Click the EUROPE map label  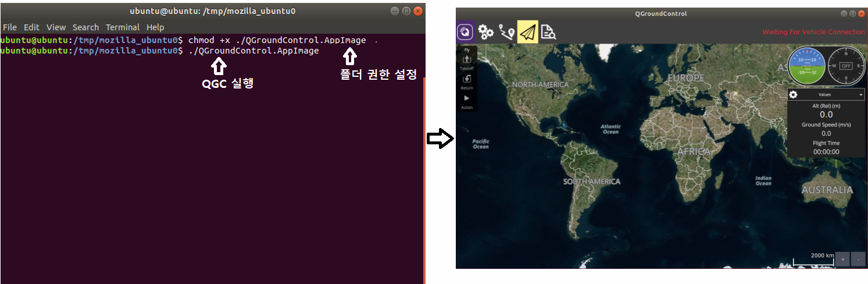point(685,78)
